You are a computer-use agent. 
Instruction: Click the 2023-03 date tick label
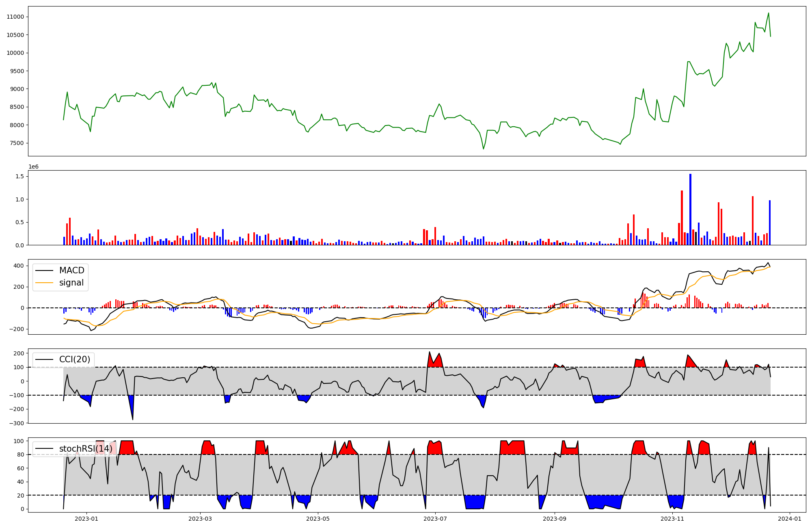(200, 519)
